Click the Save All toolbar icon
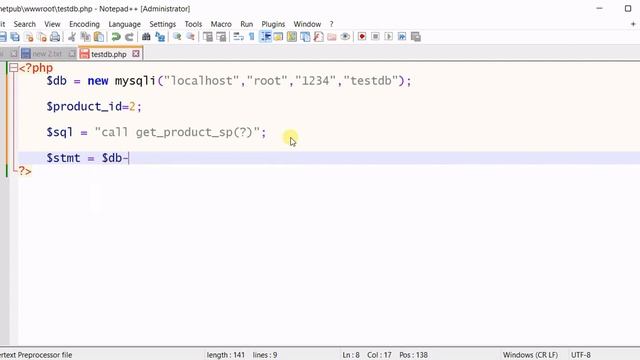The height and width of the screenshot is (360, 640). (15, 37)
